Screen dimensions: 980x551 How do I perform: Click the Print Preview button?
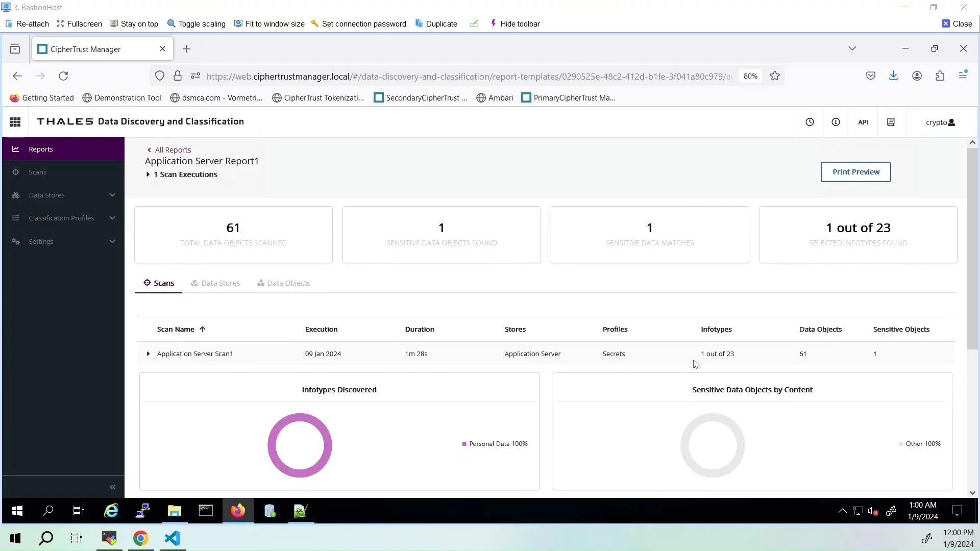[855, 172]
